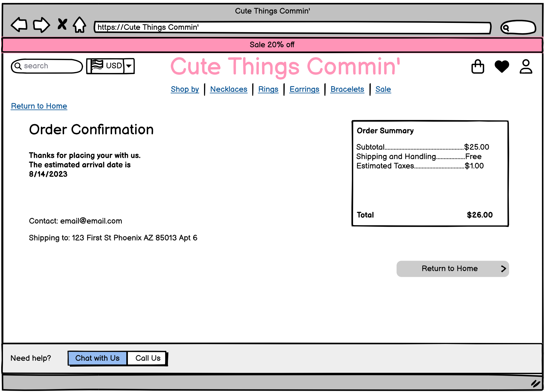545x392 pixels.
Task: Open the user account profile icon
Action: [526, 66]
